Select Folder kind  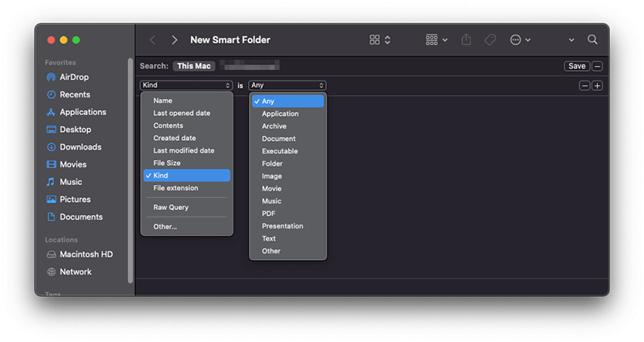(288, 163)
